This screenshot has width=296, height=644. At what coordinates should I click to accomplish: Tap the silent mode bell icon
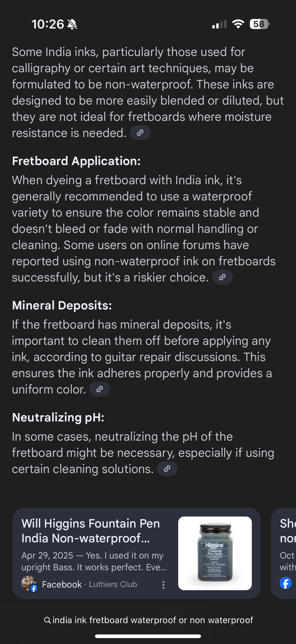[72, 24]
